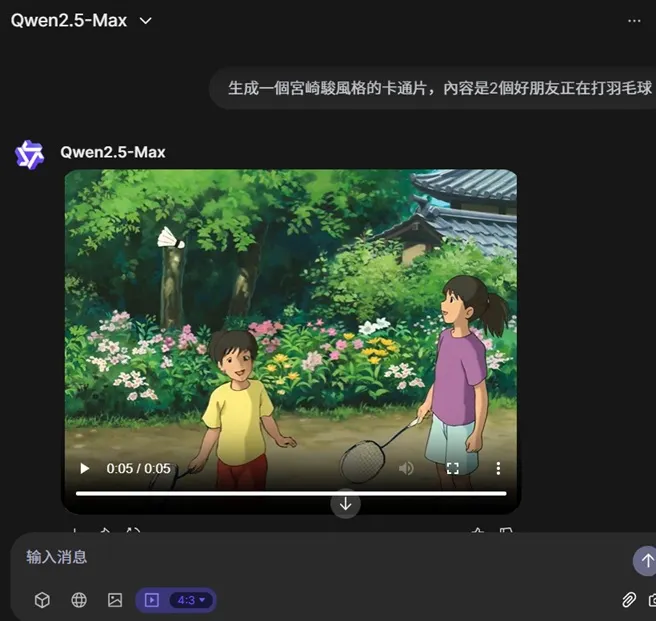Mute the video with the speaker icon
Viewport: 656px width, 621px height.
click(x=406, y=468)
